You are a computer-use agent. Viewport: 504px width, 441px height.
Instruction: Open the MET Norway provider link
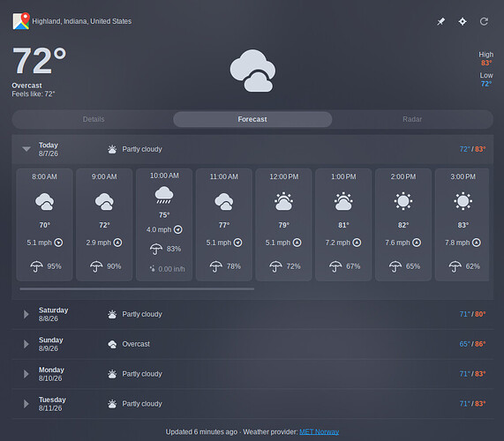coord(320,432)
